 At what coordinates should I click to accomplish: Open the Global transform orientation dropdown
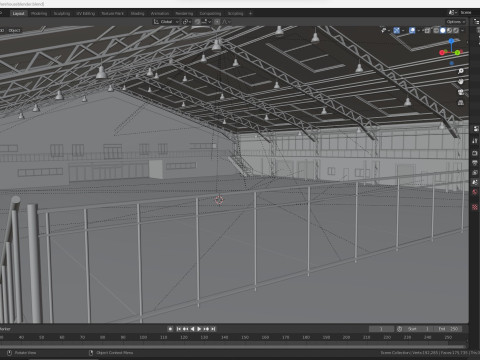pos(166,22)
